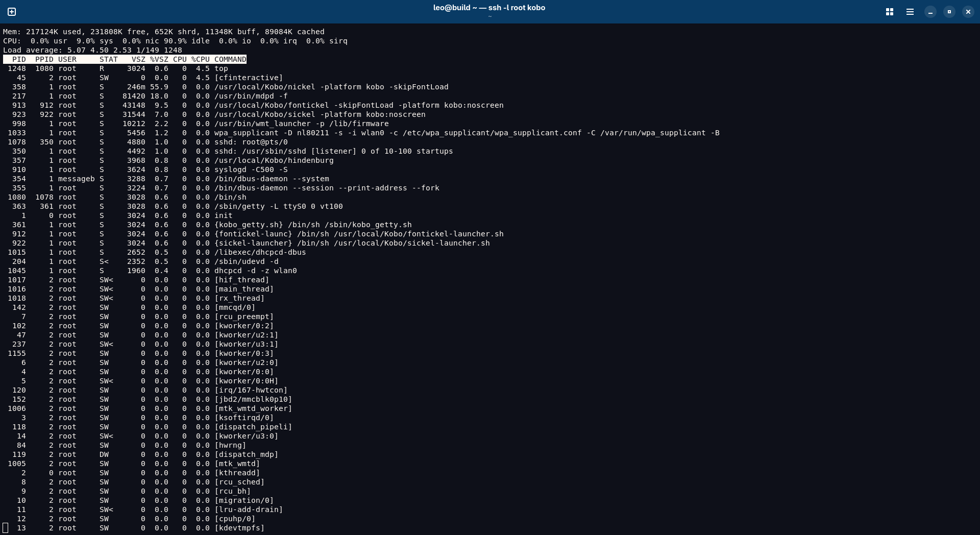Click the STAT column header
980x535 pixels.
109,59
